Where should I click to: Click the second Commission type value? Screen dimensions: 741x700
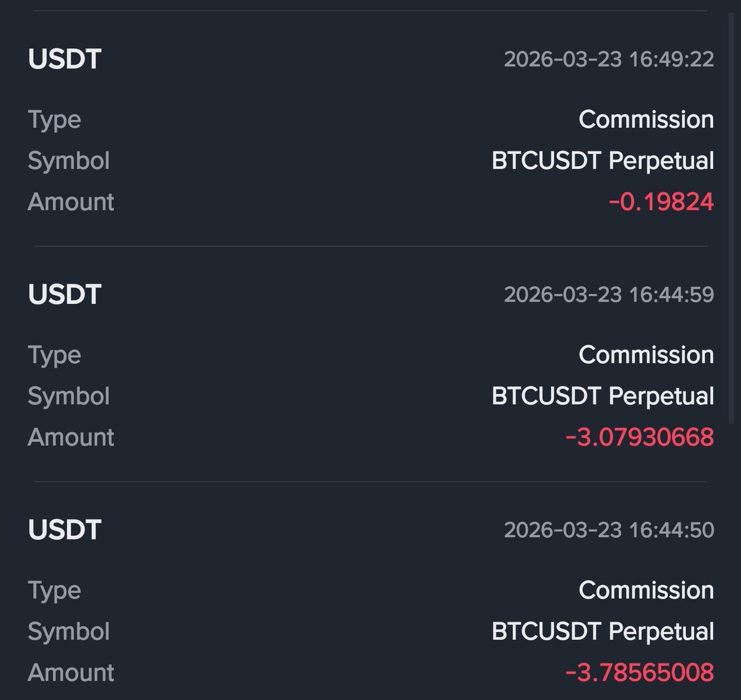tap(646, 355)
